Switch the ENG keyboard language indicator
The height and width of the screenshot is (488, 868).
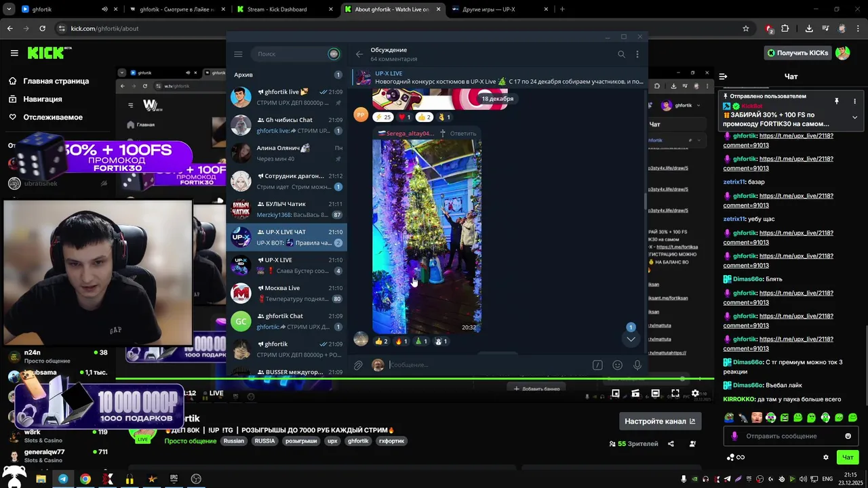[x=827, y=479]
